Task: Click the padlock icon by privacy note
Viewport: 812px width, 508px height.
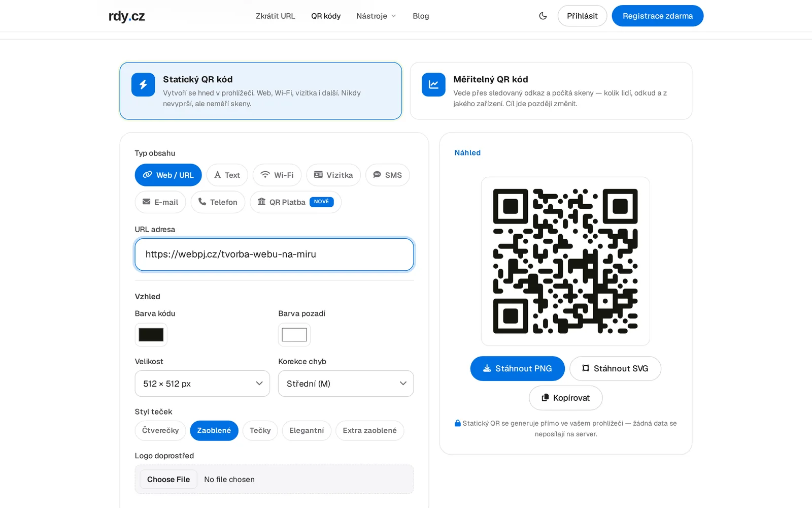Action: coord(457,423)
